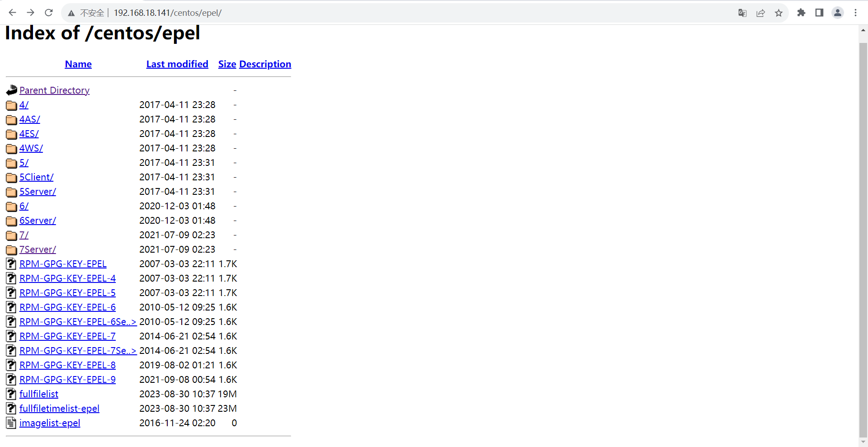The width and height of the screenshot is (868, 447).
Task: Open the truncated RPM-GPG-KEY-EPEL-6Se..> link
Action: pyautogui.click(x=78, y=322)
